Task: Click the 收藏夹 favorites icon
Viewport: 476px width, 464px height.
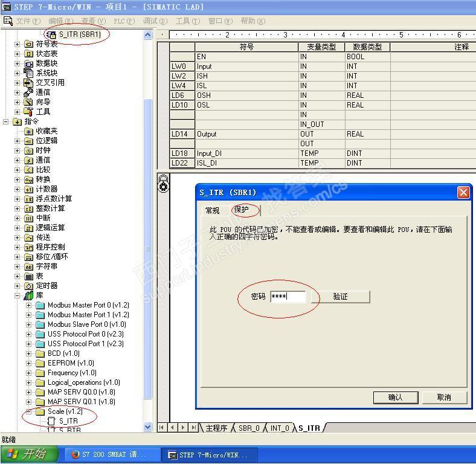Action: tap(28, 131)
